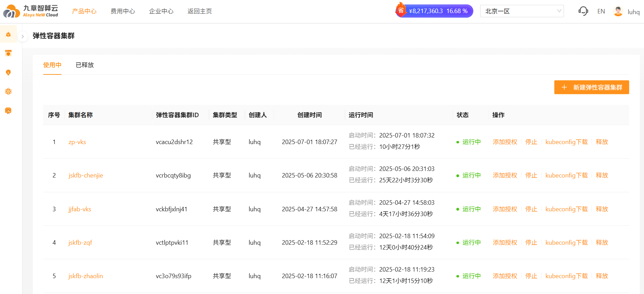Open the jskfb-chenjie cluster link

tap(86, 175)
